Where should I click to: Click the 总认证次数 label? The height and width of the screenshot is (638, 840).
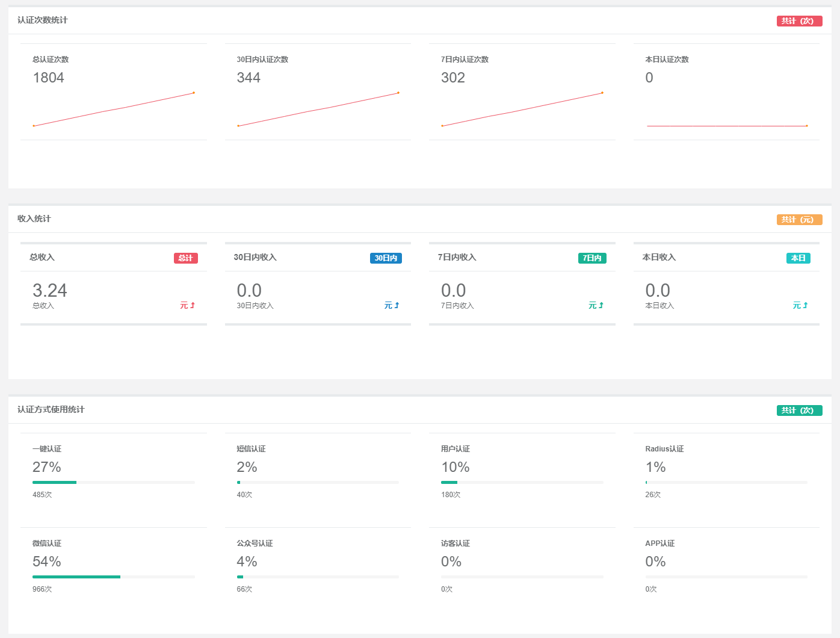pyautogui.click(x=51, y=60)
